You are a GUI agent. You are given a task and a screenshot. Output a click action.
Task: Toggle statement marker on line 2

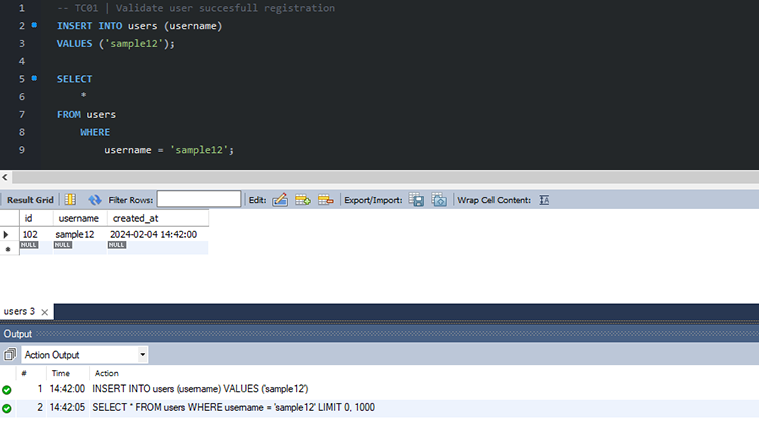(34, 25)
